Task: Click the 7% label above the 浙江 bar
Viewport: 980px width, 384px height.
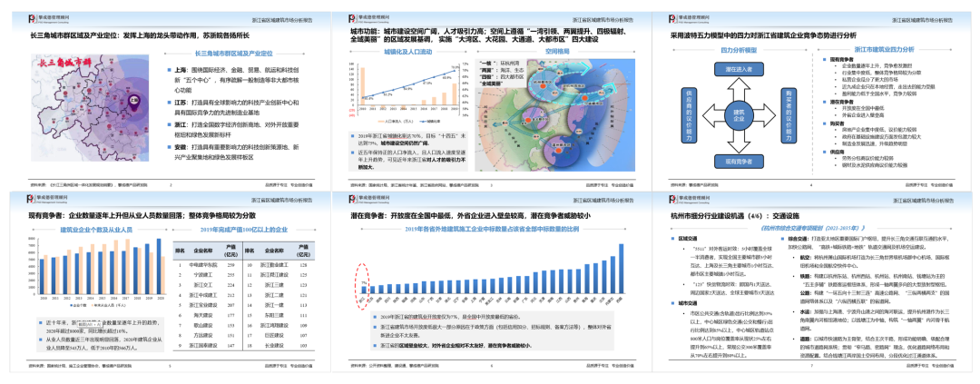Action: click(362, 281)
